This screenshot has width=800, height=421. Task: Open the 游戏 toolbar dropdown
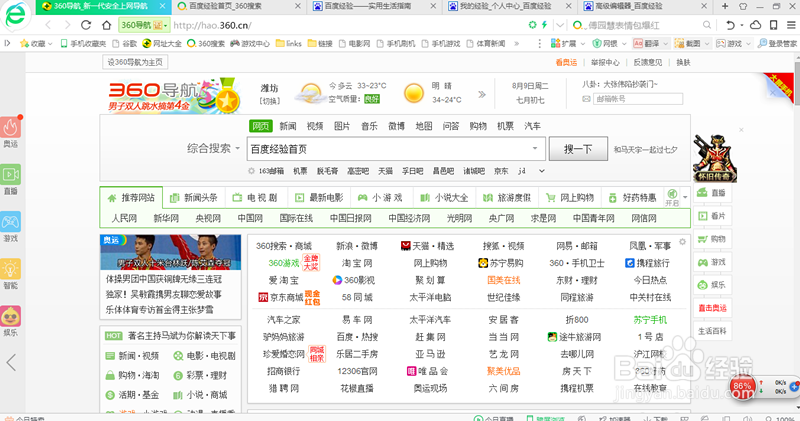(x=733, y=43)
